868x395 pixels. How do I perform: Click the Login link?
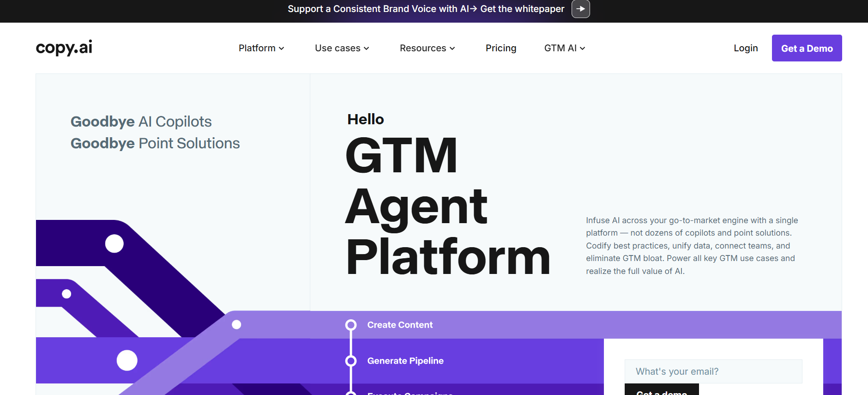(746, 48)
